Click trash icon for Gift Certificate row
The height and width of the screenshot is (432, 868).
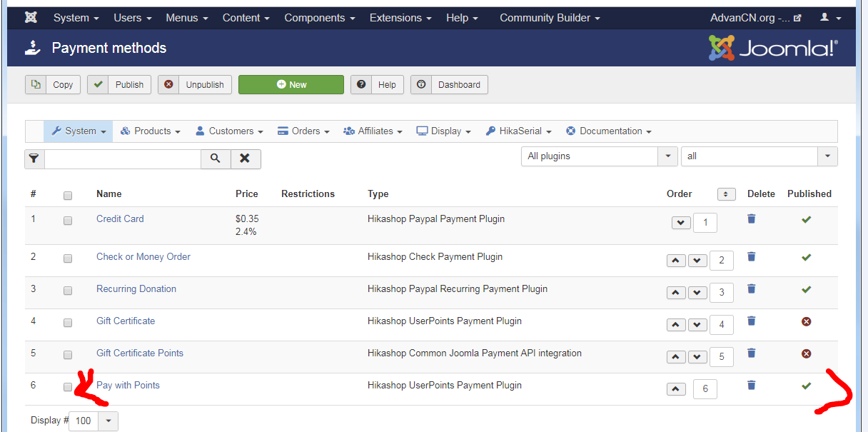[x=751, y=321]
